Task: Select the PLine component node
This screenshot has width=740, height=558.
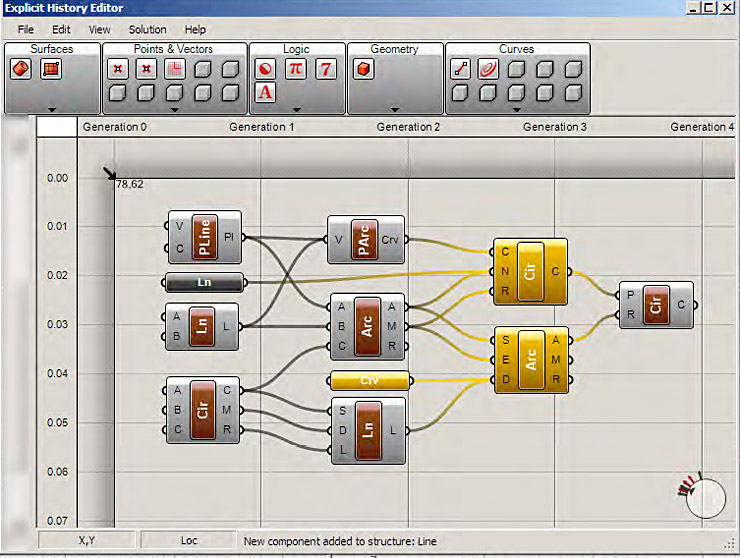Action: [205, 237]
